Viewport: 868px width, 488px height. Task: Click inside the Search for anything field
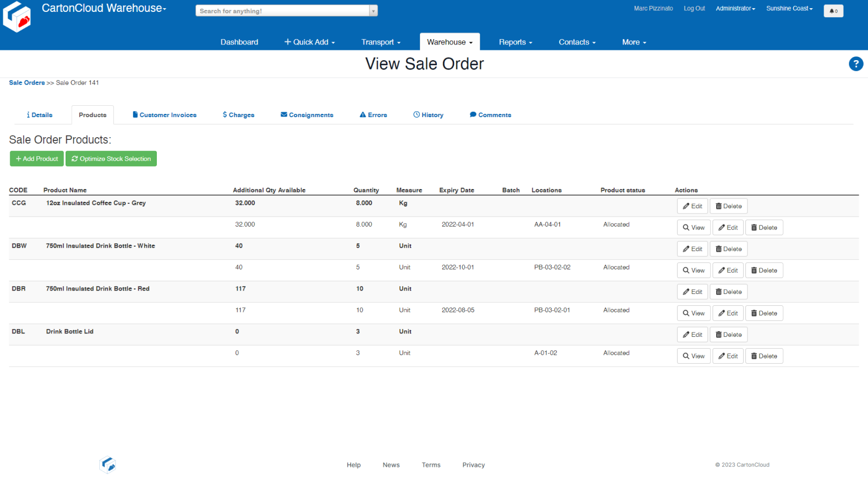point(282,11)
